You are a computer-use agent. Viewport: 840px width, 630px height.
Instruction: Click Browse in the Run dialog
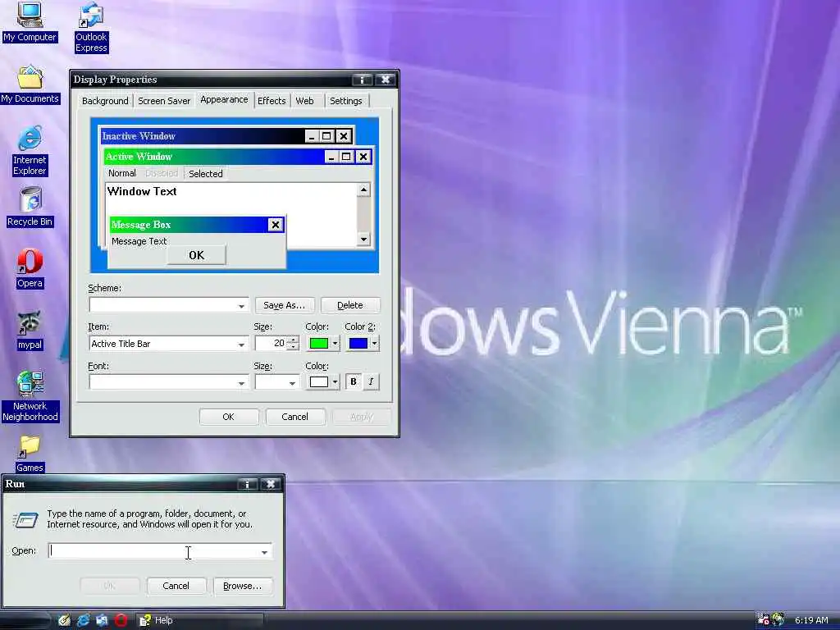(x=243, y=586)
